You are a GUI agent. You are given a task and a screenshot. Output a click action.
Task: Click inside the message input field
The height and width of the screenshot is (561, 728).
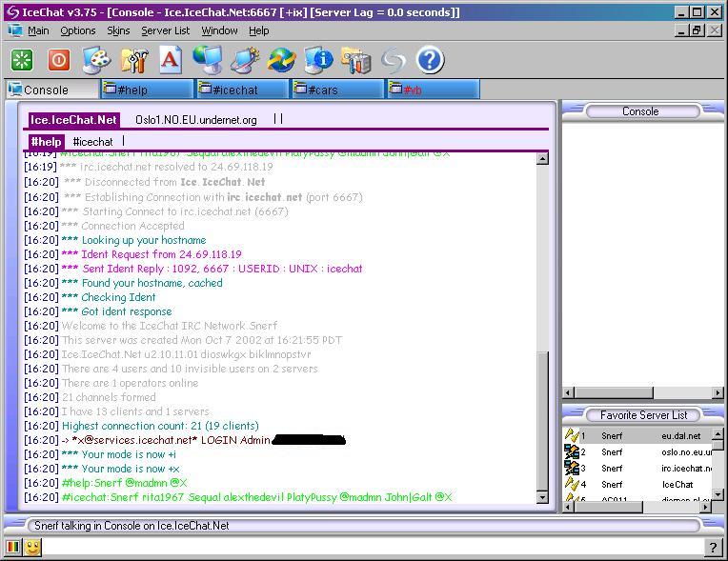coord(373,548)
